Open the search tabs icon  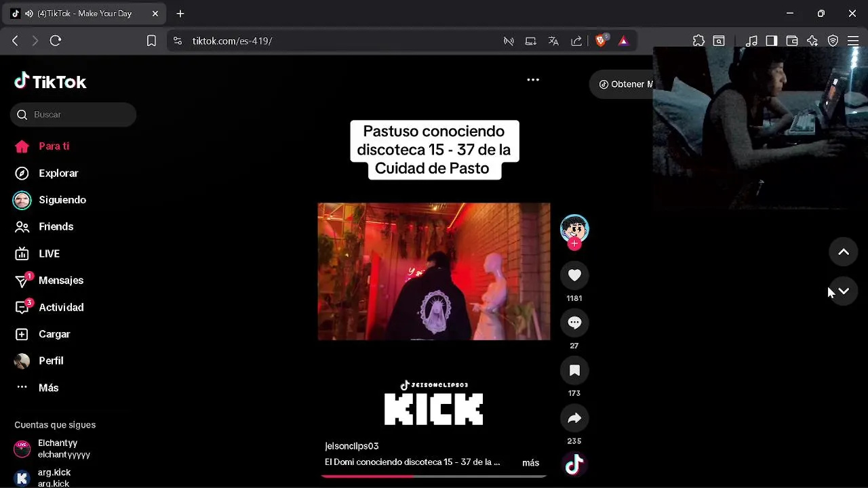(x=719, y=41)
